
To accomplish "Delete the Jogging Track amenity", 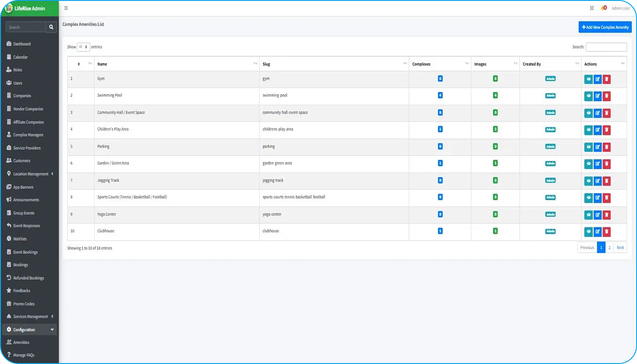I will (x=607, y=181).
